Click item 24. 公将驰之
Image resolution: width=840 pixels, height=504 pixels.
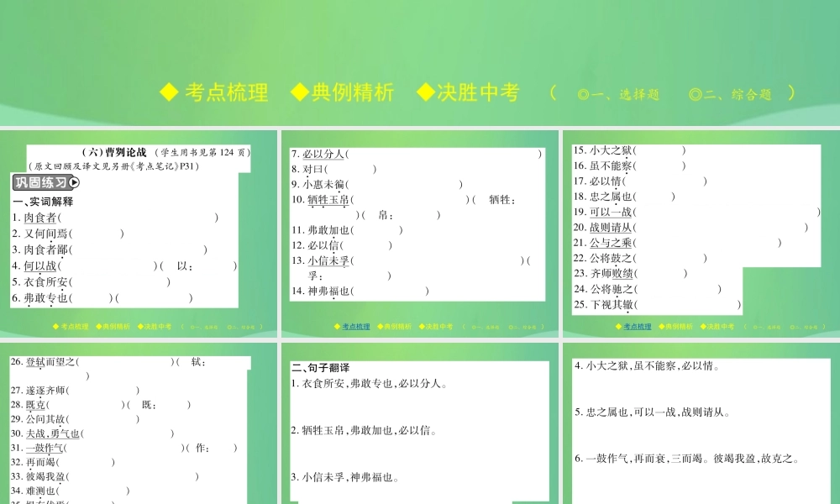[603, 289]
